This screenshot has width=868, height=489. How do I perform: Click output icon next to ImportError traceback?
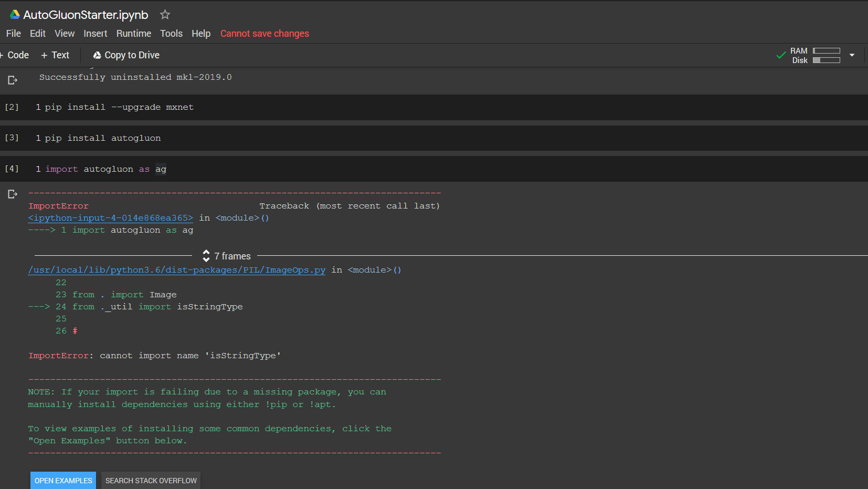(x=13, y=194)
